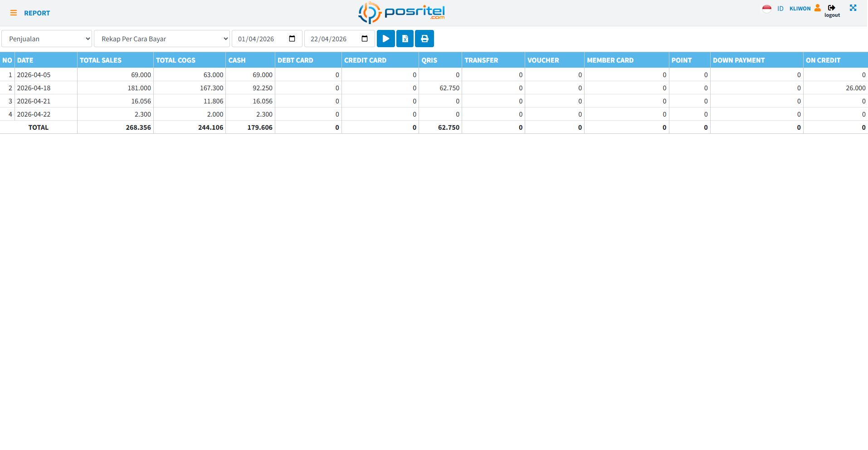Switch language via the Indonesian flag icon
The height and width of the screenshot is (450, 868).
coord(767,9)
